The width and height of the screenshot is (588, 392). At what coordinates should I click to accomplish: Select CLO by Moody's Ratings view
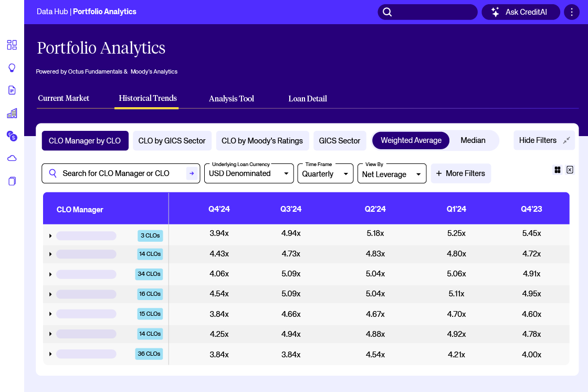[x=262, y=141]
